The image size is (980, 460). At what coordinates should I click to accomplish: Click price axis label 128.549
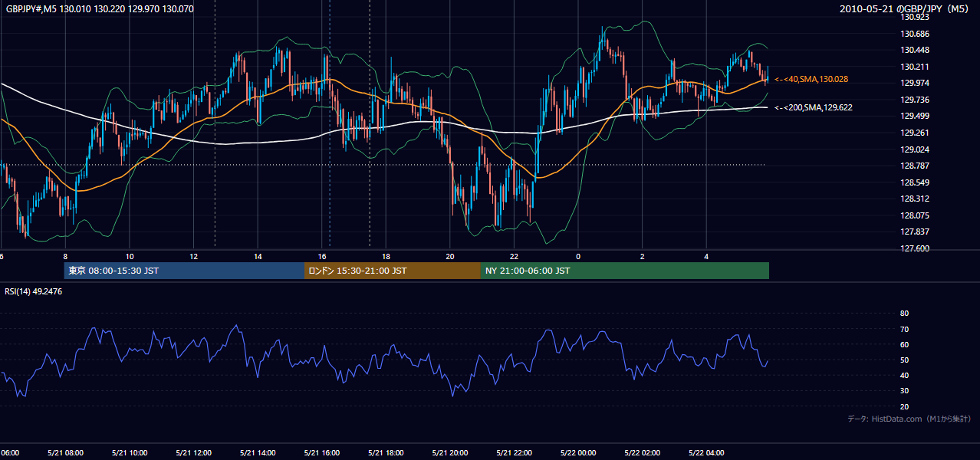(x=916, y=182)
